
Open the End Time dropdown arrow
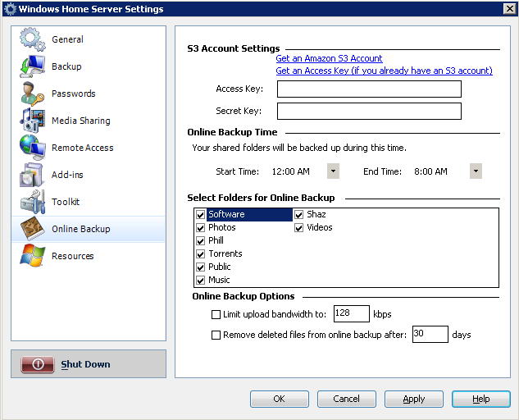click(x=476, y=171)
